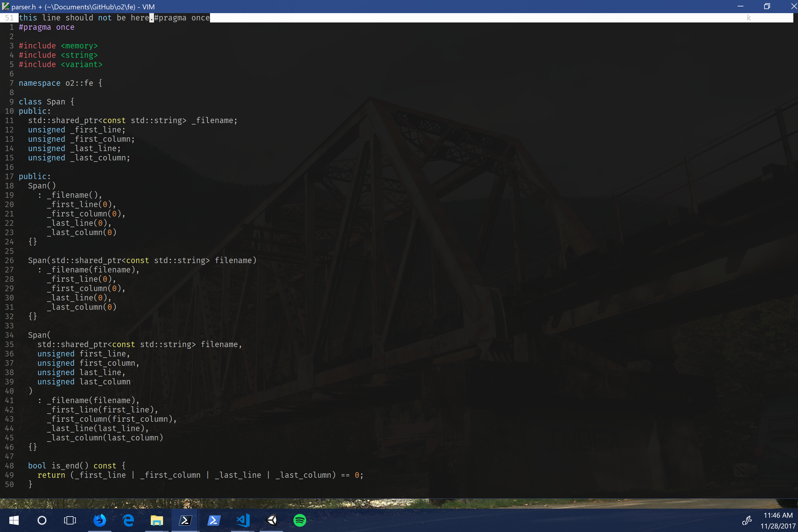Open File Explorer from the taskbar
Screen dimensions: 798x532
157,520
